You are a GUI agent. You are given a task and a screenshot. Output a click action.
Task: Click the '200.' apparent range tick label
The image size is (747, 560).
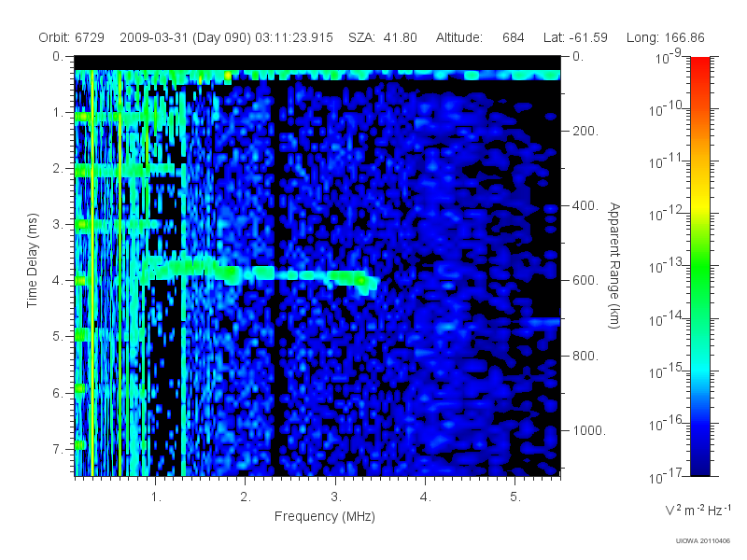pyautogui.click(x=585, y=131)
